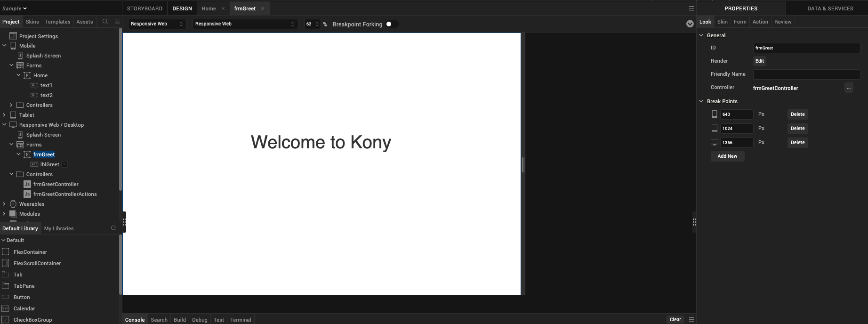Click the canvas right-edge resize handle
This screenshot has width=868, height=324.
[x=523, y=165]
